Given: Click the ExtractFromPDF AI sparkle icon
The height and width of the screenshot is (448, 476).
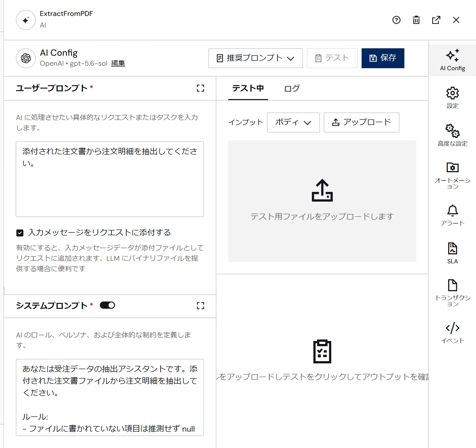Looking at the screenshot, I should point(26,20).
